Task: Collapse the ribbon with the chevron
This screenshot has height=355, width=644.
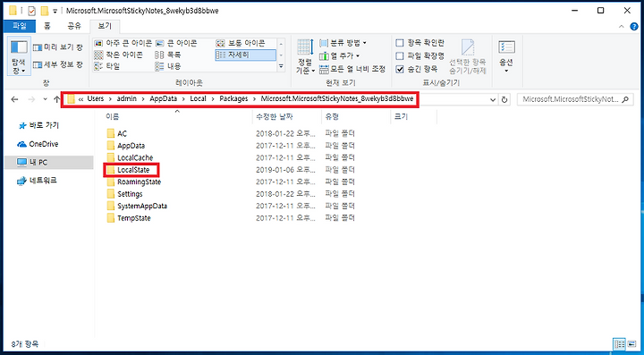Action: [x=622, y=26]
